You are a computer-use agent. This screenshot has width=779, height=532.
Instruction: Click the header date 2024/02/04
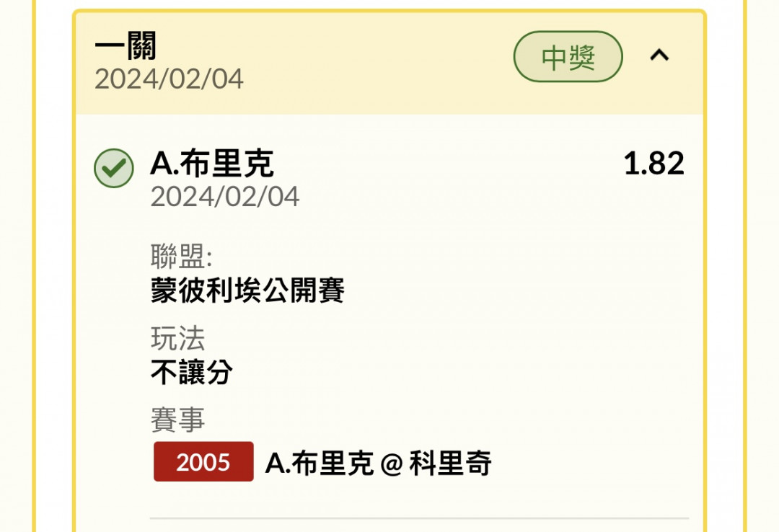[169, 79]
